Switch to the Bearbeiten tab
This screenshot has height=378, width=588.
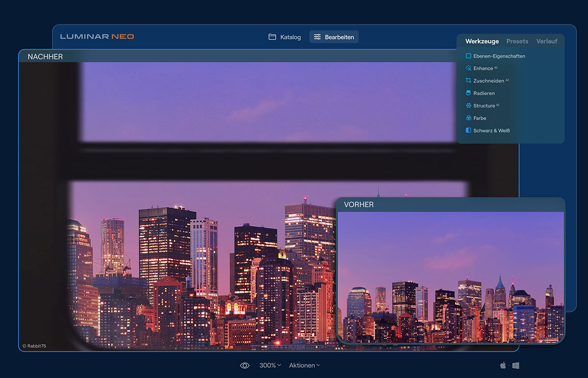pyautogui.click(x=334, y=37)
